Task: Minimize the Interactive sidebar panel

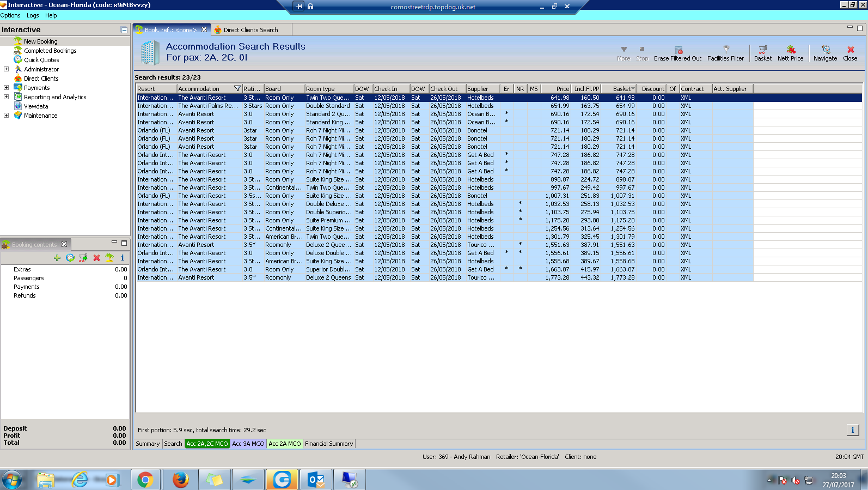Action: click(124, 30)
